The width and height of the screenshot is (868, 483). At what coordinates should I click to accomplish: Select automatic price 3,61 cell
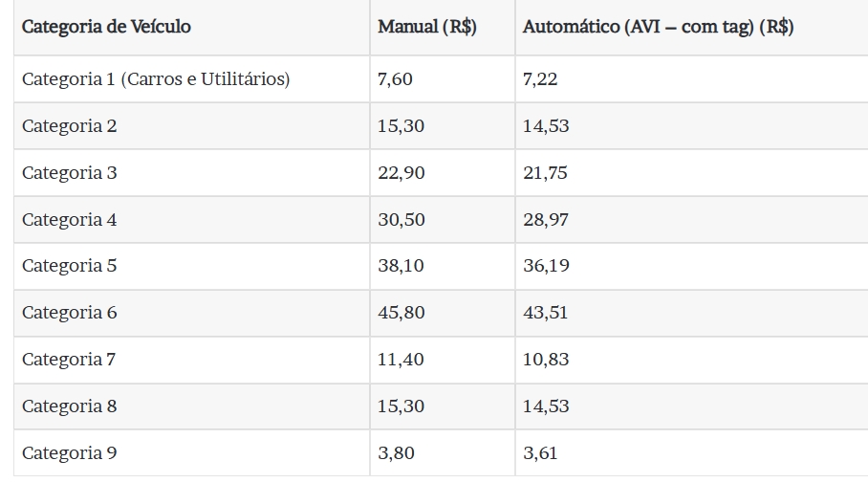691,452
